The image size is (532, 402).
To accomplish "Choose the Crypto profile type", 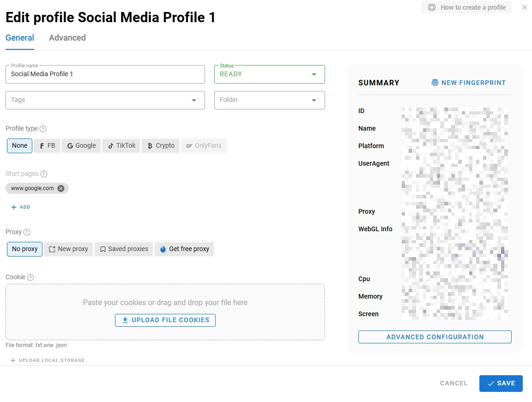I will click(160, 146).
